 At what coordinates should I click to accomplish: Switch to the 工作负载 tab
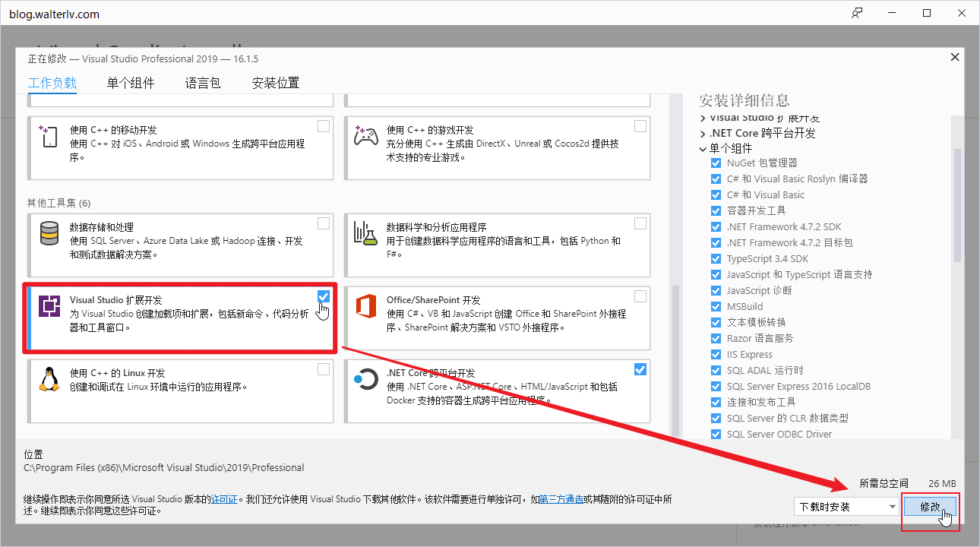pyautogui.click(x=52, y=84)
